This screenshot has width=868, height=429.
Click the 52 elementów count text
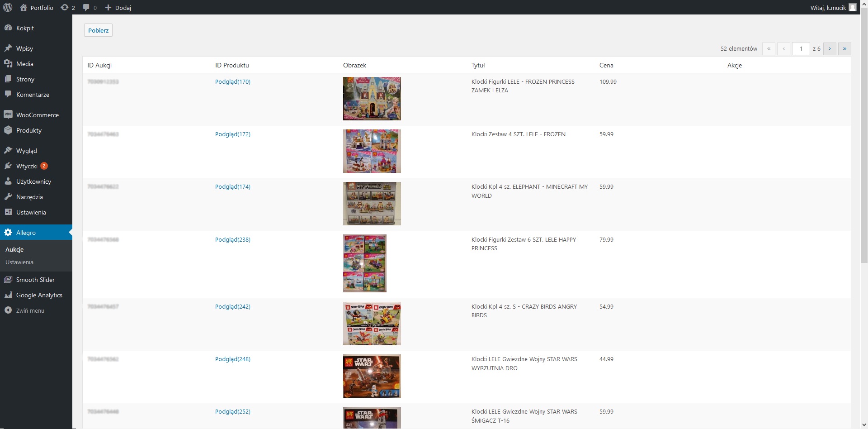coord(739,48)
